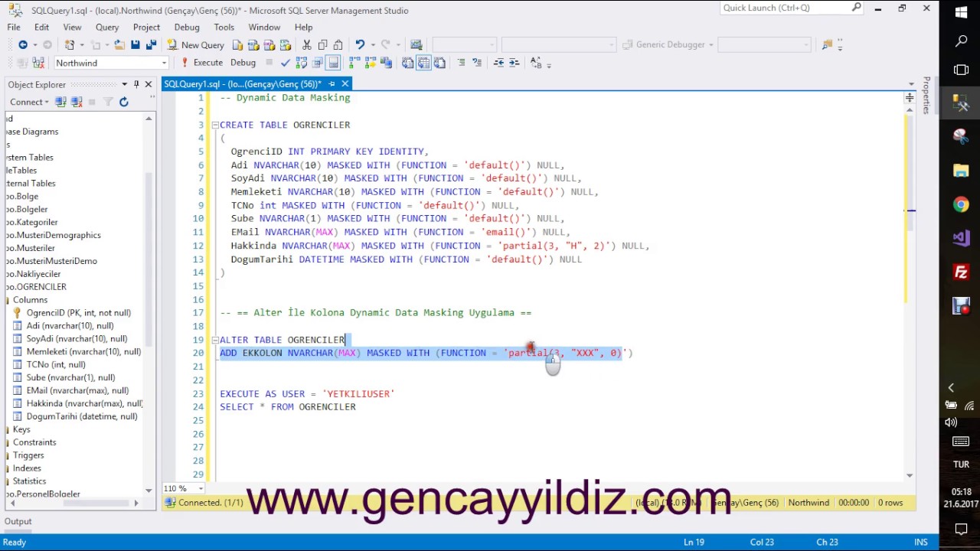Open the SQL editor toolbar overflow options
This screenshot has height=551, width=980.
point(550,65)
